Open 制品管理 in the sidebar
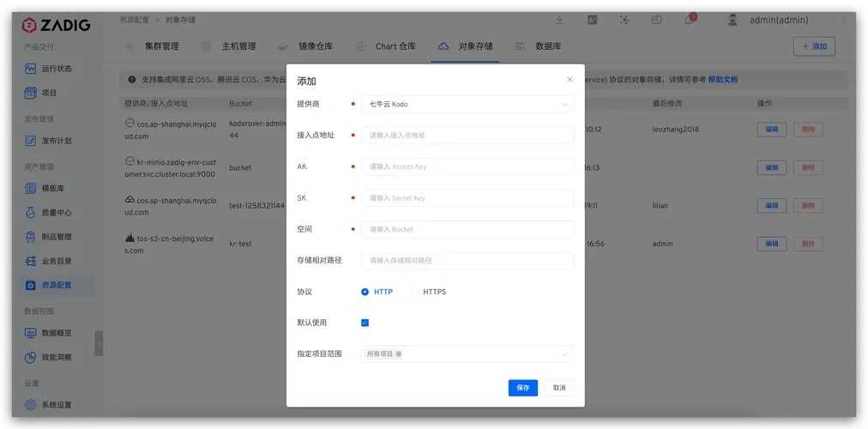This screenshot has width=868, height=429. pyautogui.click(x=49, y=237)
